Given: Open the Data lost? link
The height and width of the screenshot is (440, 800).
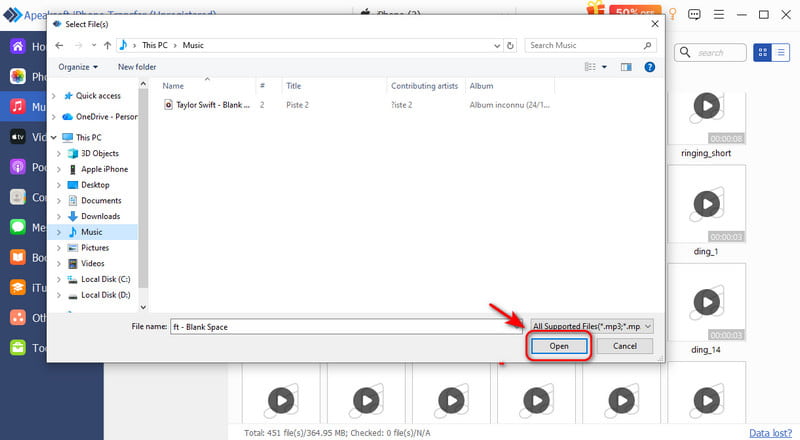Looking at the screenshot, I should (770, 433).
